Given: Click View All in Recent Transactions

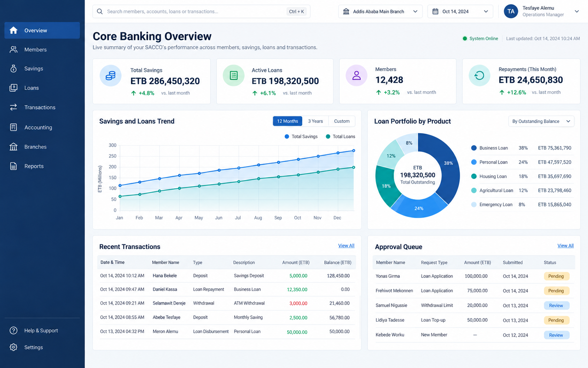Looking at the screenshot, I should (x=346, y=246).
